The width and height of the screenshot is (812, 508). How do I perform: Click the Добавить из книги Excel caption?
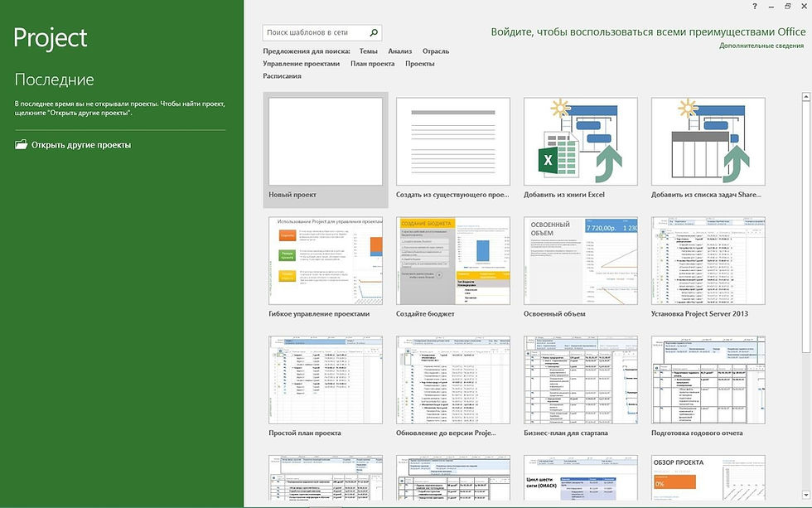click(x=564, y=195)
